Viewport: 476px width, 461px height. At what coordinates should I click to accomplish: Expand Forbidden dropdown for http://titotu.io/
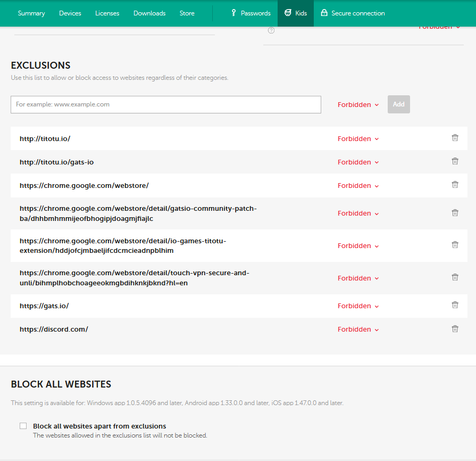point(358,139)
